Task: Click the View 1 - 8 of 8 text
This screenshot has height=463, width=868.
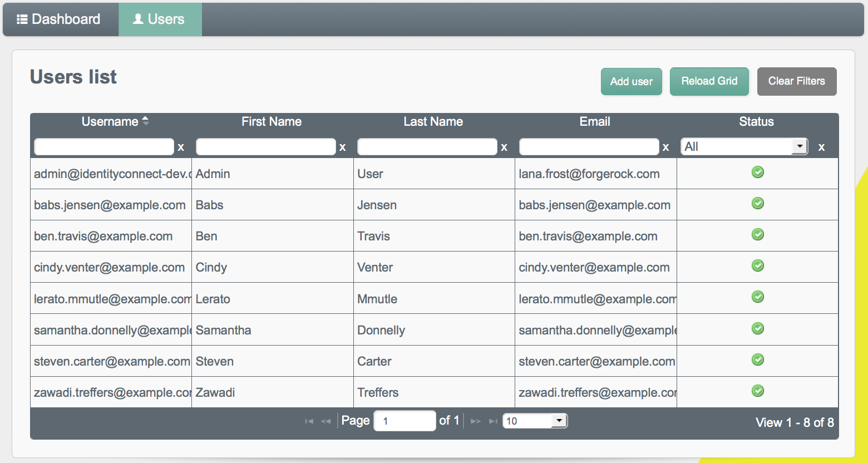Action: coord(795,422)
